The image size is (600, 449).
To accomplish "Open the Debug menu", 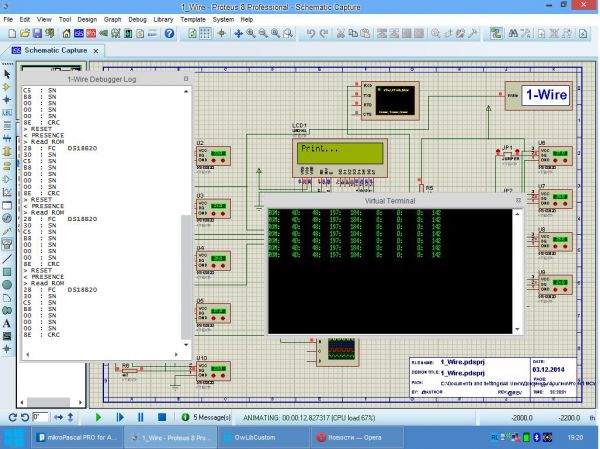I will tap(137, 19).
